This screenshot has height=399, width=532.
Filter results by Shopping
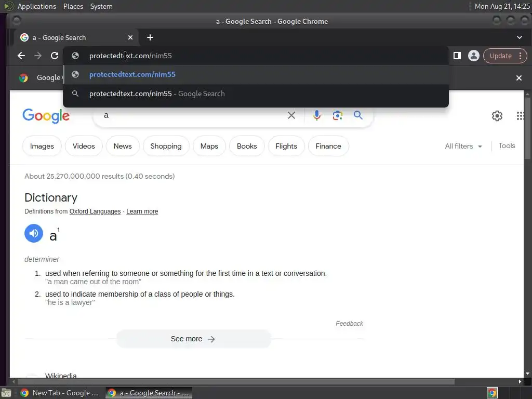(166, 146)
